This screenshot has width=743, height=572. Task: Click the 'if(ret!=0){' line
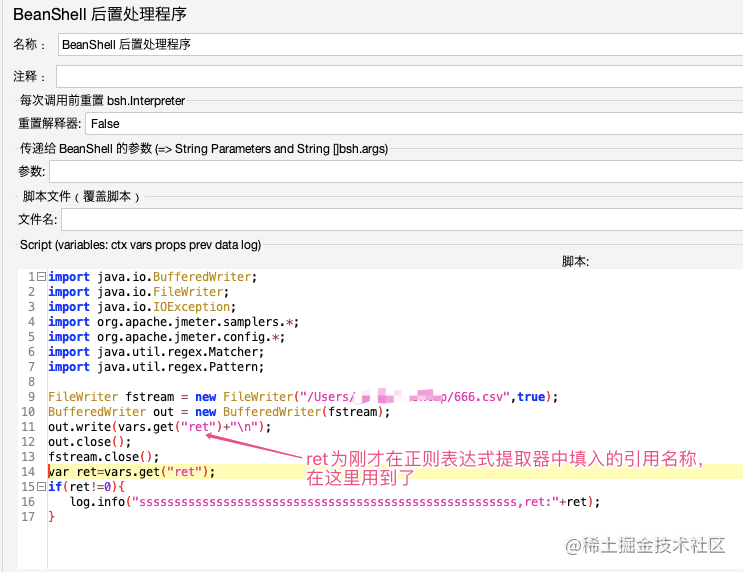click(86, 487)
